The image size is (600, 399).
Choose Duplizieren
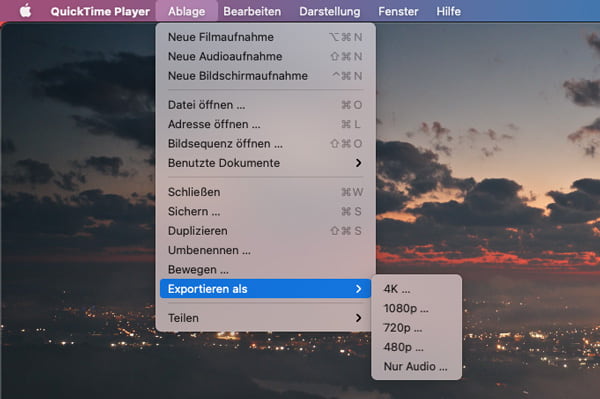(265, 231)
